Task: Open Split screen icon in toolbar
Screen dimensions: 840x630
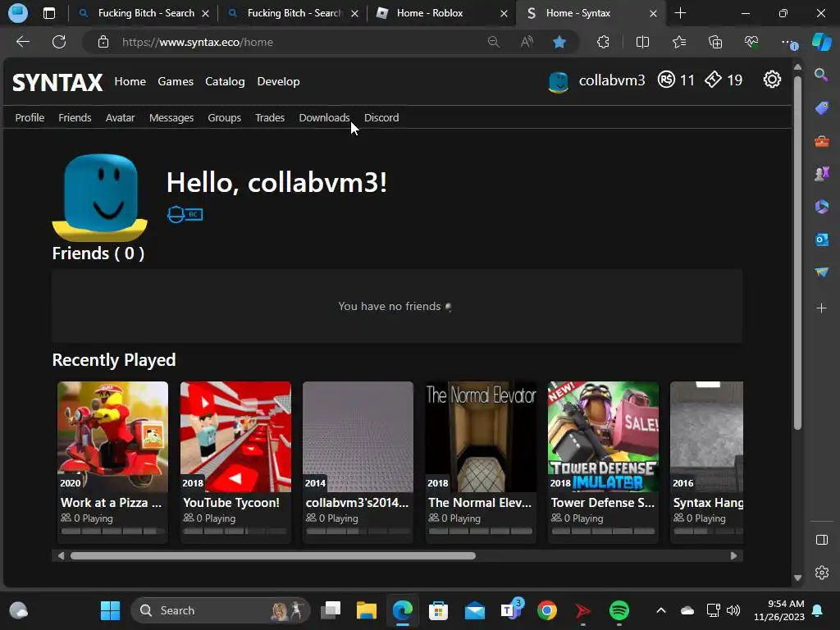Action: pyautogui.click(x=642, y=42)
